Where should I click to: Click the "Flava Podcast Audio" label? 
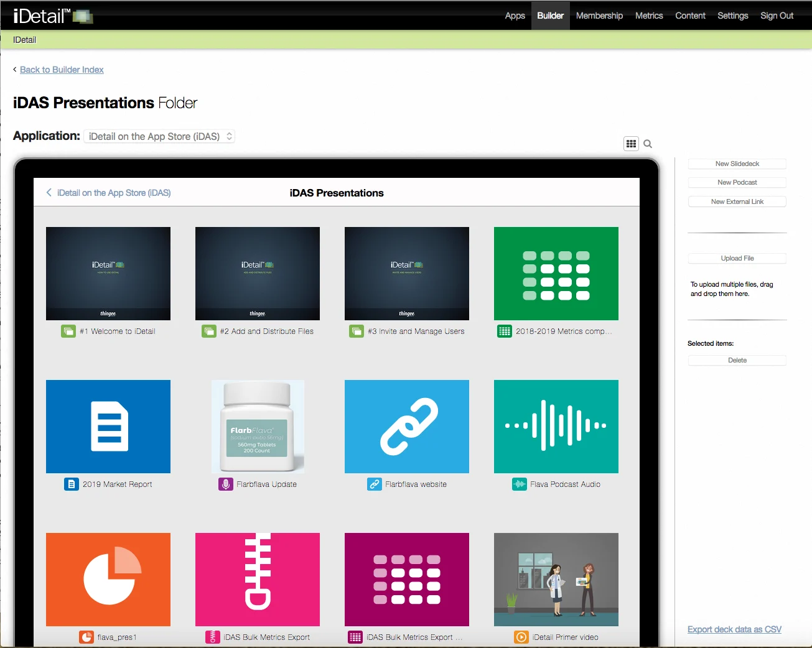[566, 484]
